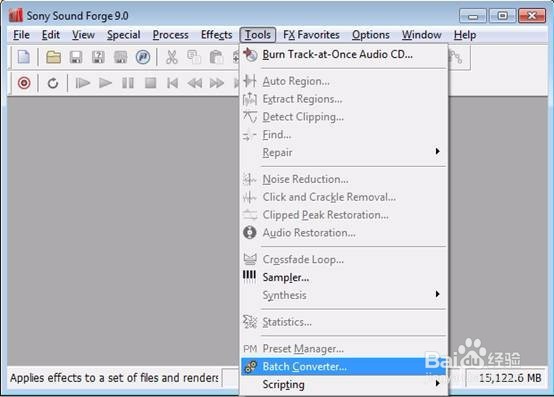
Task: Click the Play All transport button
Action: (x=83, y=83)
